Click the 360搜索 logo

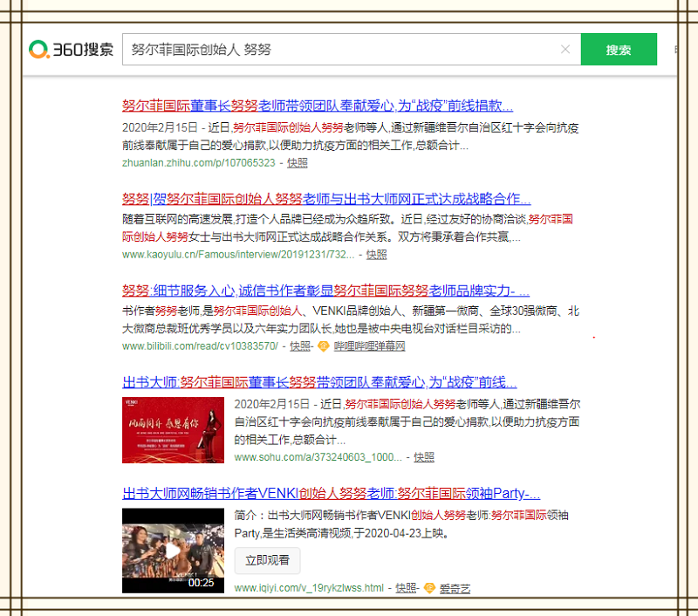(x=72, y=50)
